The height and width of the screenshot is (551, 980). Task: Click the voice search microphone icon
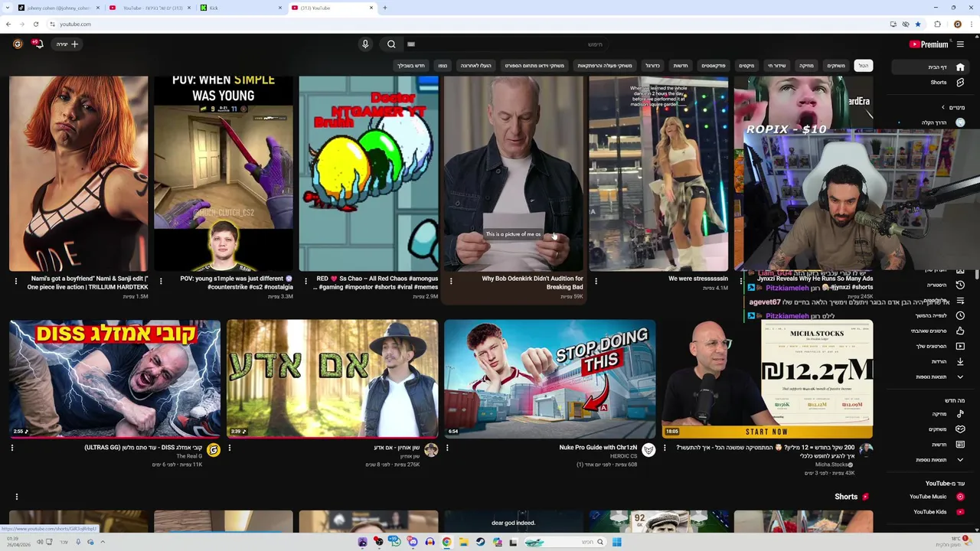[365, 44]
